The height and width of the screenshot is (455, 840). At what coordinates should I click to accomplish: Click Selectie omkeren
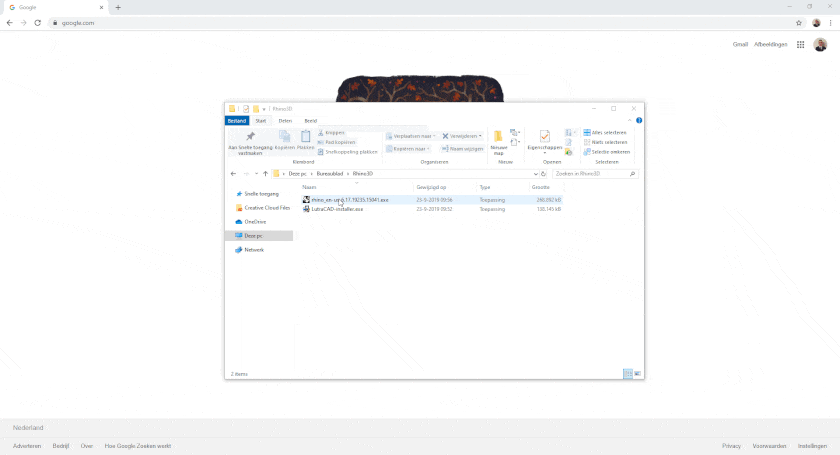click(x=606, y=152)
